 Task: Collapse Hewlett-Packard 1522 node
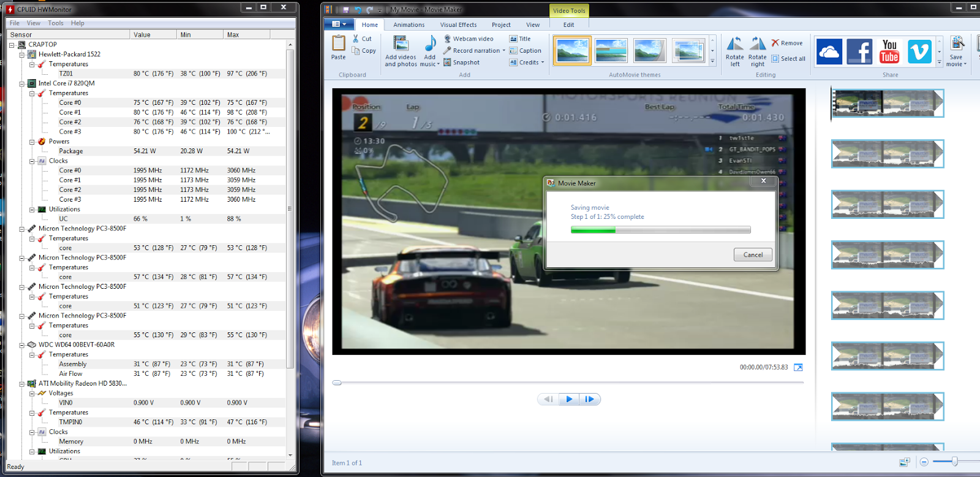click(22, 55)
